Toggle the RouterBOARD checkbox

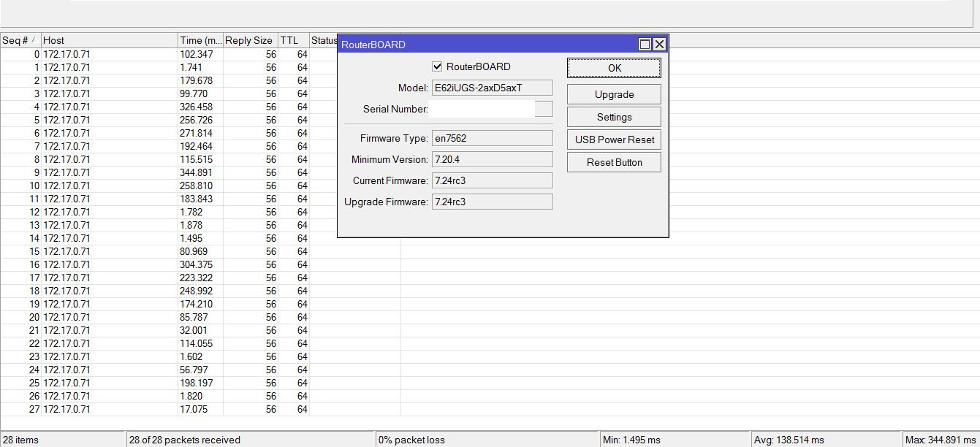(x=437, y=66)
